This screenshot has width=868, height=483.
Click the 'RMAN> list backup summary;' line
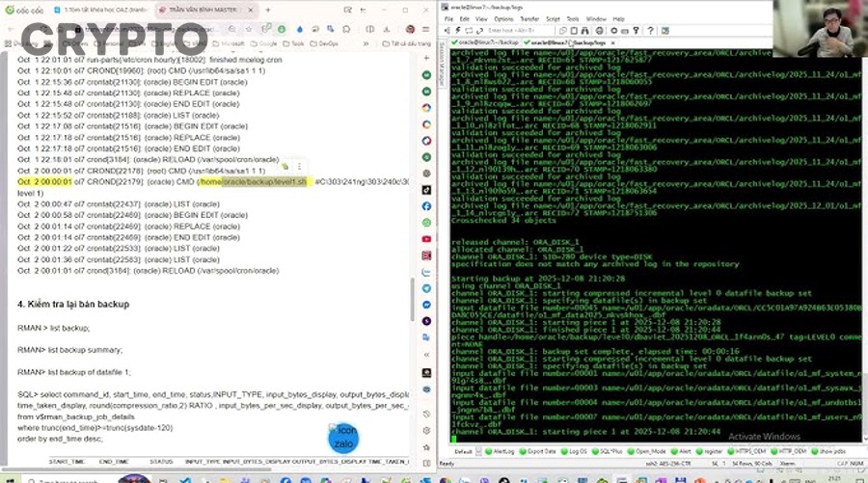point(69,350)
